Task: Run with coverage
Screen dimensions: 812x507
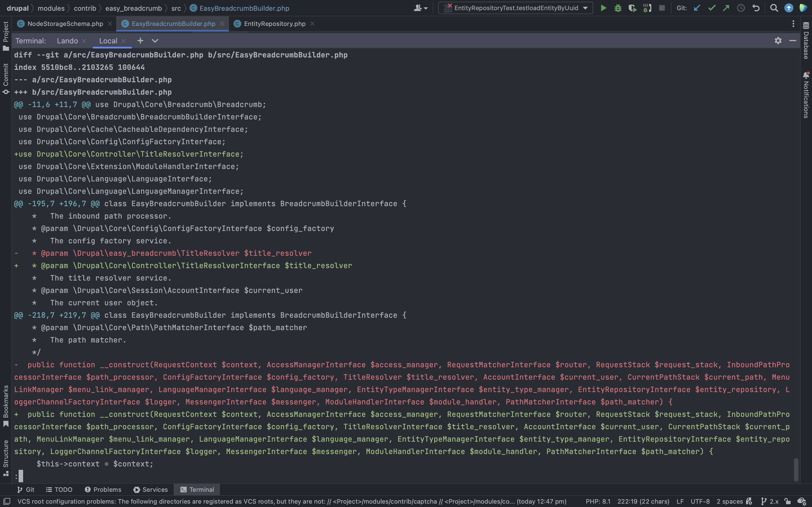Action: coord(633,8)
